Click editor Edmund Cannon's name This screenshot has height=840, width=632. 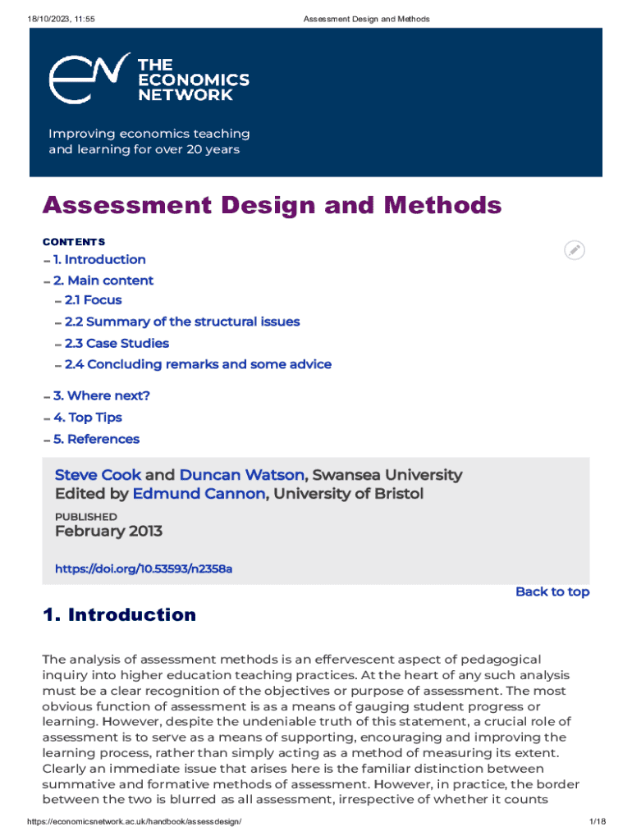(199, 494)
